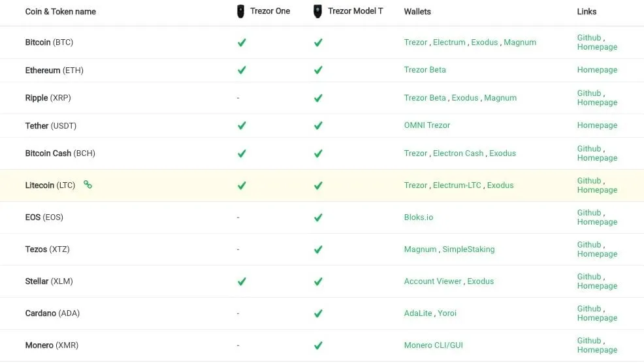Click the Wallets column header
Viewport: 644px width, 363px height.
click(x=417, y=12)
